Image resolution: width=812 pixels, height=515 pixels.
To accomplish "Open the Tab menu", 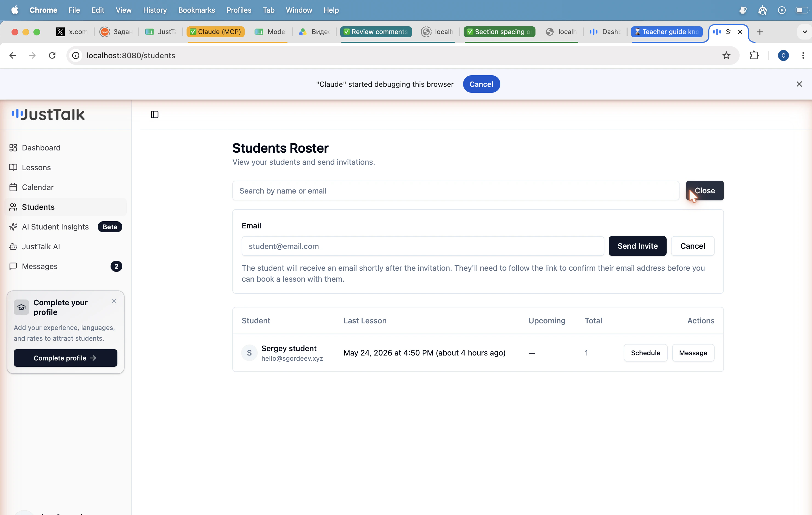I will (268, 10).
